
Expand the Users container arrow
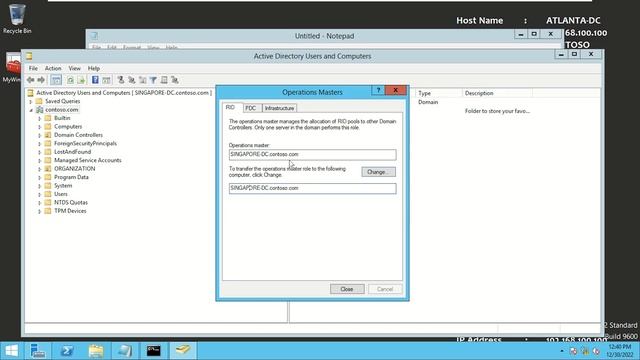pyautogui.click(x=40, y=194)
